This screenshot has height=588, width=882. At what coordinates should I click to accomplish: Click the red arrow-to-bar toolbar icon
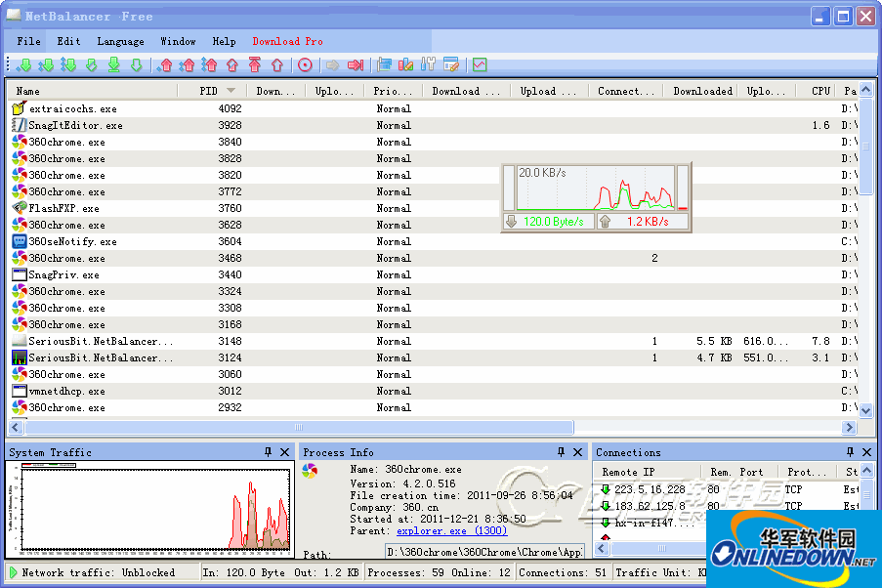point(356,65)
